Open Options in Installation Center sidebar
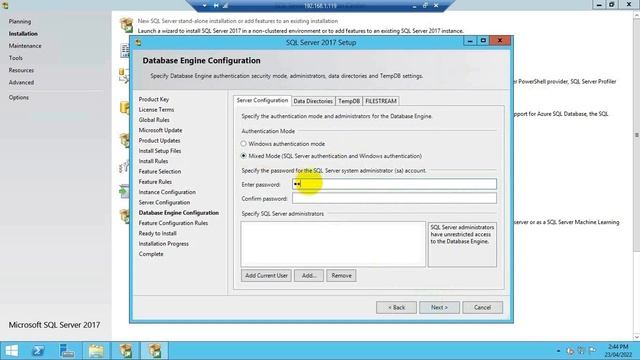The image size is (640, 360). 19,98
